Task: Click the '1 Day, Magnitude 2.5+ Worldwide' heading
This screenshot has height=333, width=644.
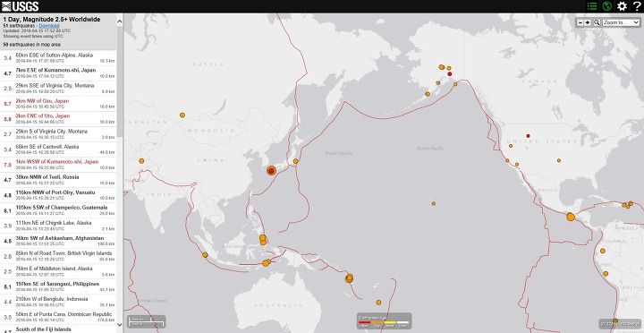Action: click(x=52, y=20)
